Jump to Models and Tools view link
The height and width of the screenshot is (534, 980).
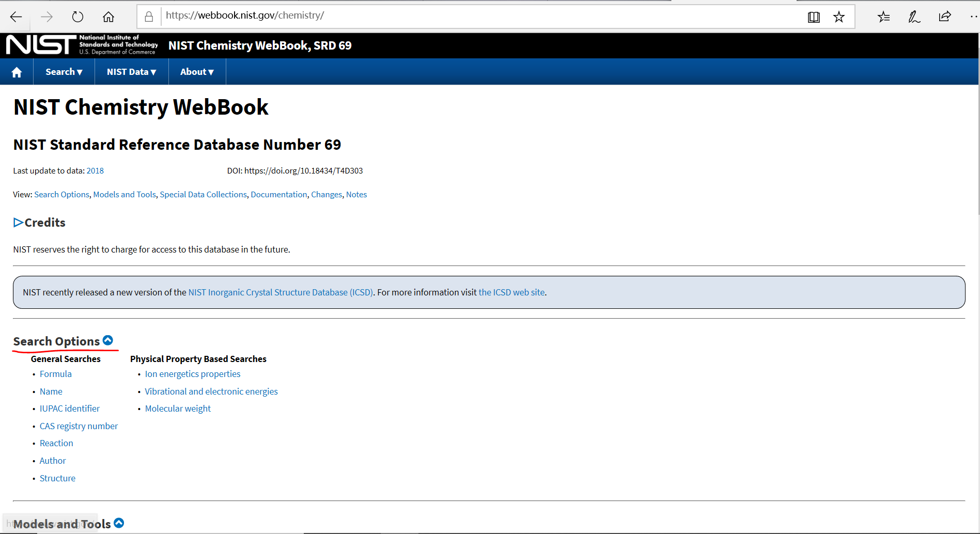pos(125,195)
